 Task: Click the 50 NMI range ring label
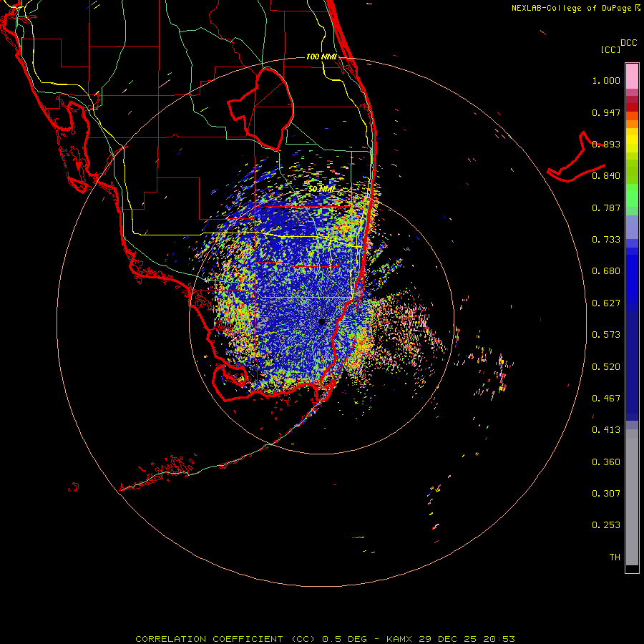pyautogui.click(x=321, y=189)
